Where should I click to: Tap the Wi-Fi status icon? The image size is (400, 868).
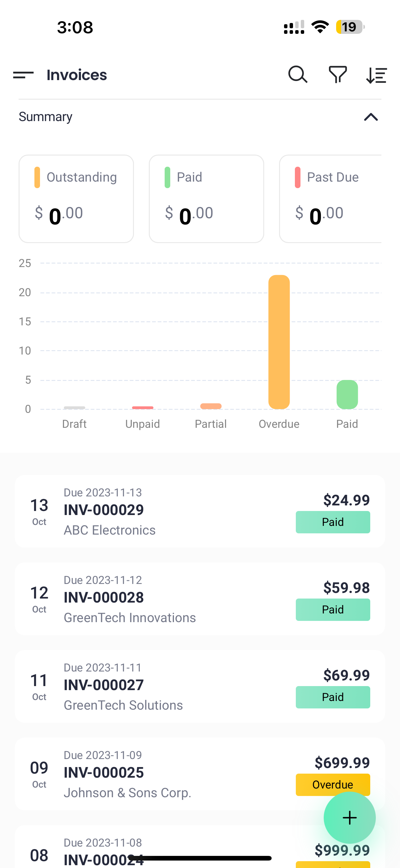click(320, 27)
